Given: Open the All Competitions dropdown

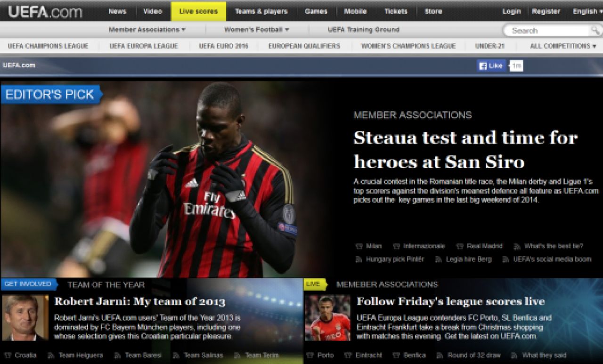Looking at the screenshot, I should [563, 46].
